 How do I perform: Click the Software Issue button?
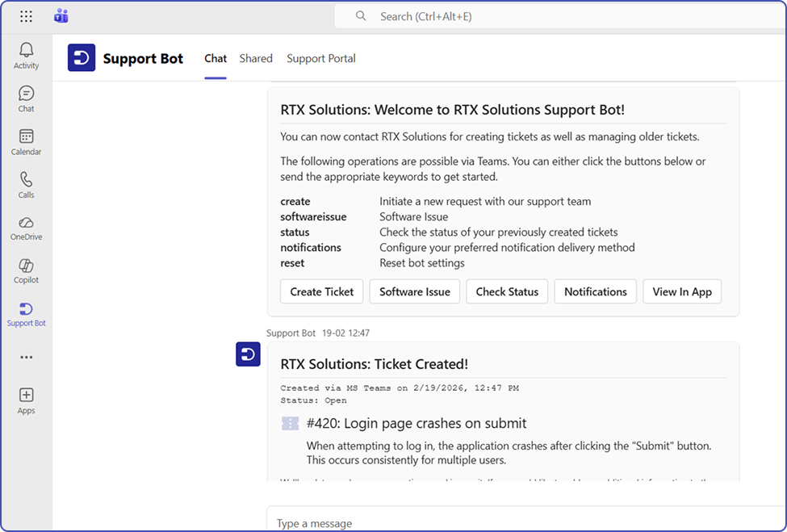415,291
